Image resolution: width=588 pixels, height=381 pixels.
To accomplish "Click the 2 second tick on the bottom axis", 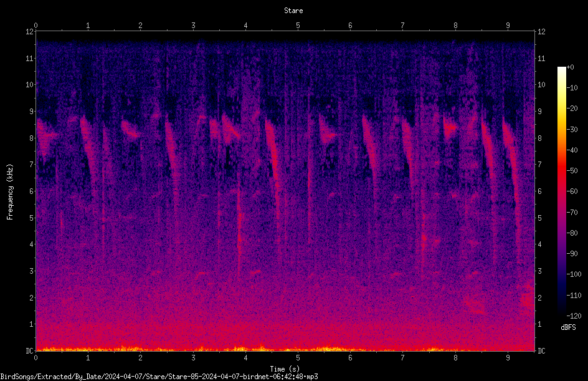I will pyautogui.click(x=140, y=358).
